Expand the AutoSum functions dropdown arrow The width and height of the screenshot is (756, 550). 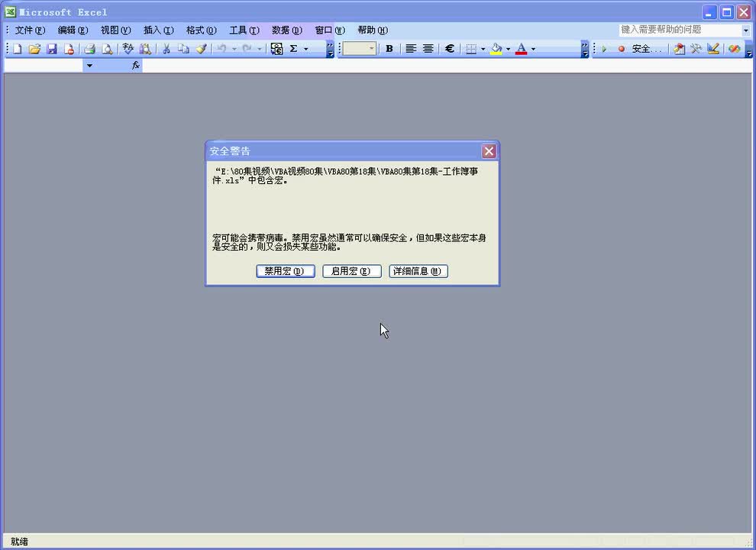click(x=305, y=49)
